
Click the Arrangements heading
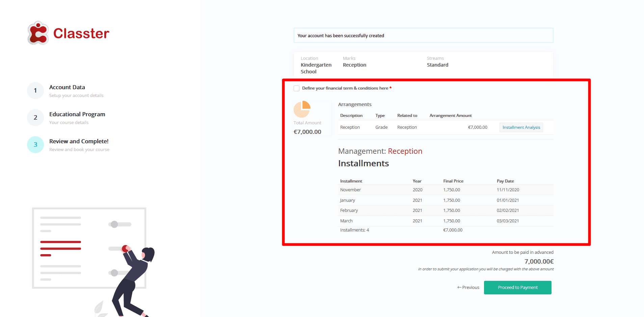tap(355, 104)
